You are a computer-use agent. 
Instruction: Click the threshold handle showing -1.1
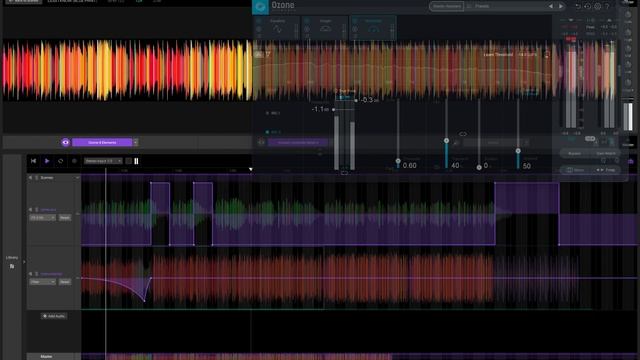333,109
